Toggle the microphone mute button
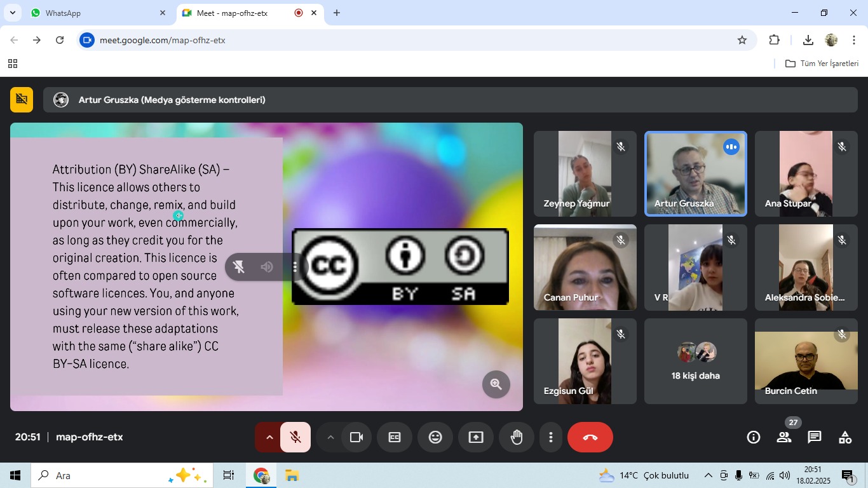Viewport: 868px width, 488px height. (295, 437)
